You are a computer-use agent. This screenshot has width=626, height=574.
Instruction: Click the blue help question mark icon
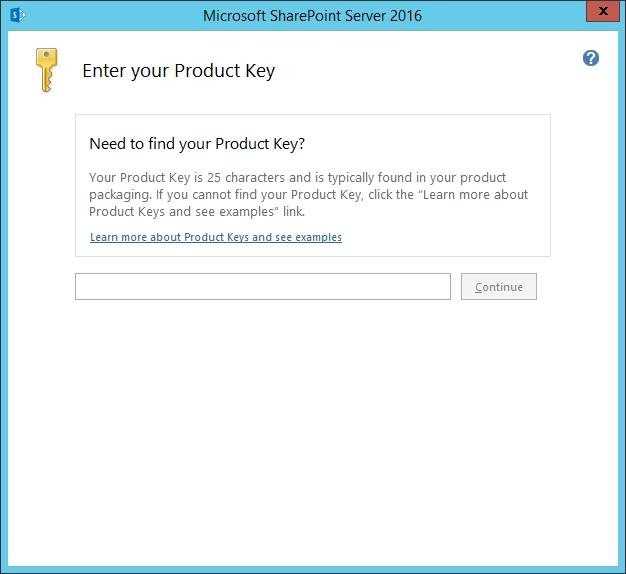(590, 58)
